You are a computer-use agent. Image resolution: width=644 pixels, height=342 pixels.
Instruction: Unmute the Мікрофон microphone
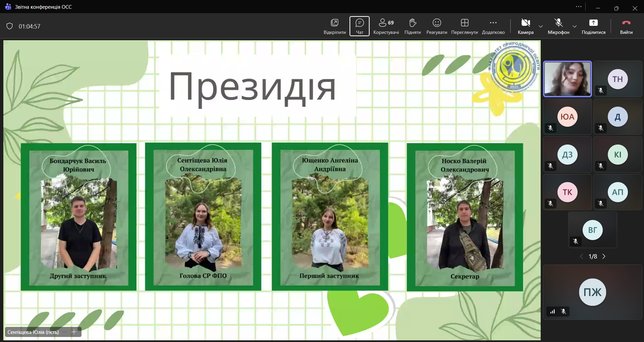[x=558, y=26]
